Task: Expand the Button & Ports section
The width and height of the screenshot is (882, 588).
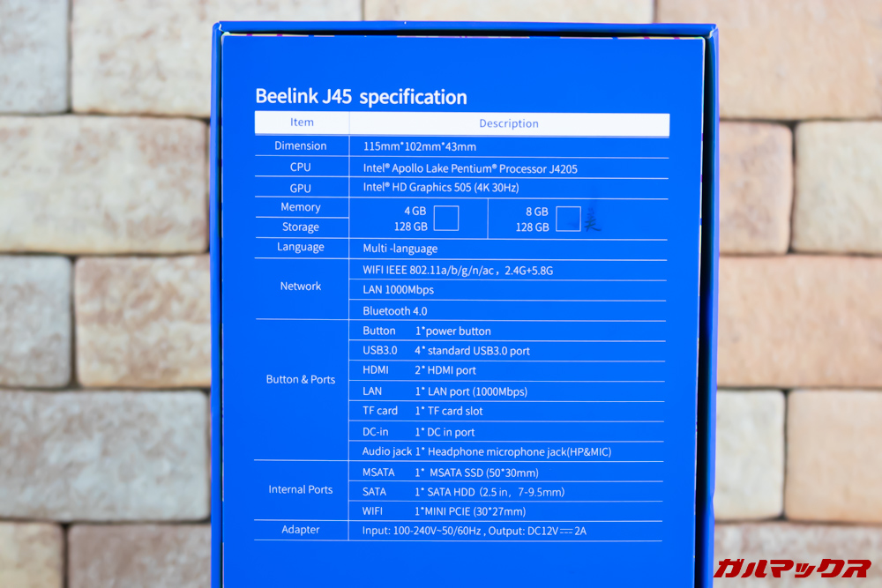Action: [x=301, y=380]
